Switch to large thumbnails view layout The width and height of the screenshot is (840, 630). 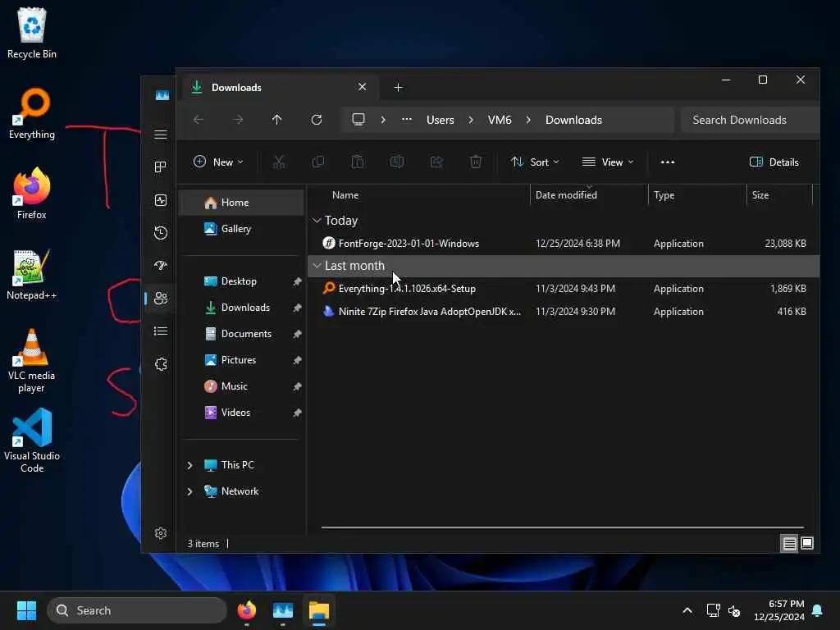pyautogui.click(x=807, y=543)
